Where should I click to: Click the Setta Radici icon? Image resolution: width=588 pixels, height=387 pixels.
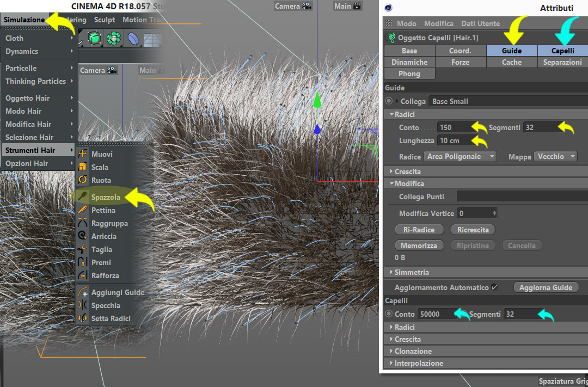pyautogui.click(x=83, y=318)
